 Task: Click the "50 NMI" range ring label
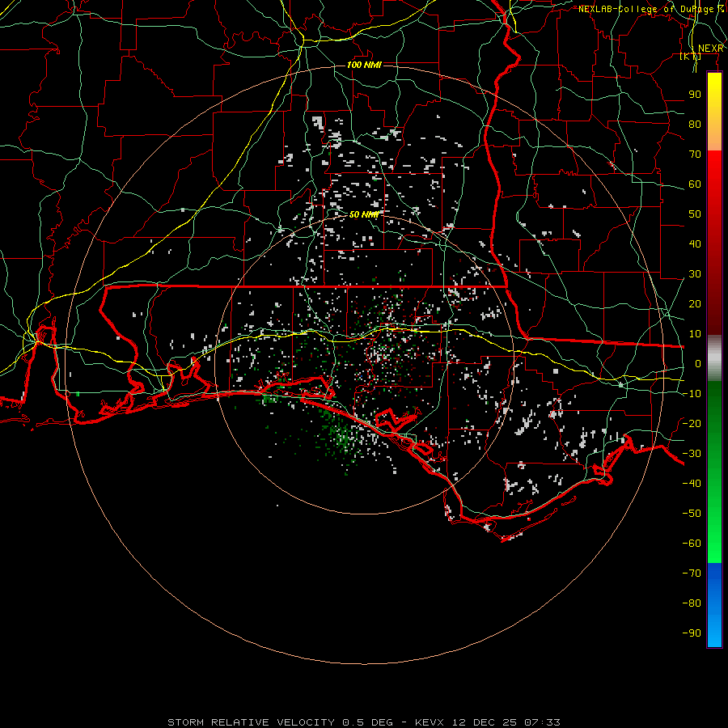[x=364, y=214]
